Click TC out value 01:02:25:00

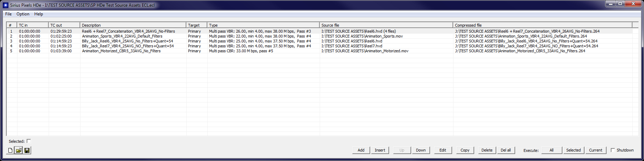coord(61,36)
